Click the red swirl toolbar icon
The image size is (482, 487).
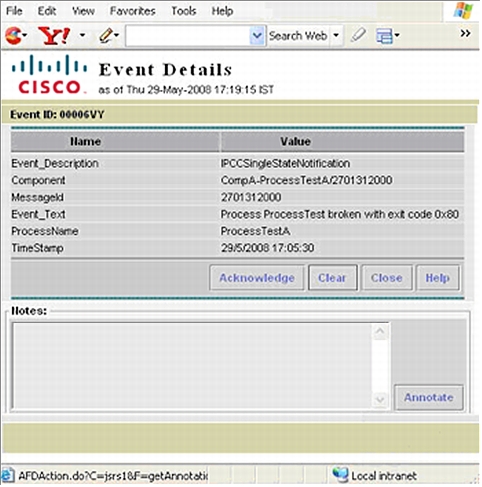[13, 35]
